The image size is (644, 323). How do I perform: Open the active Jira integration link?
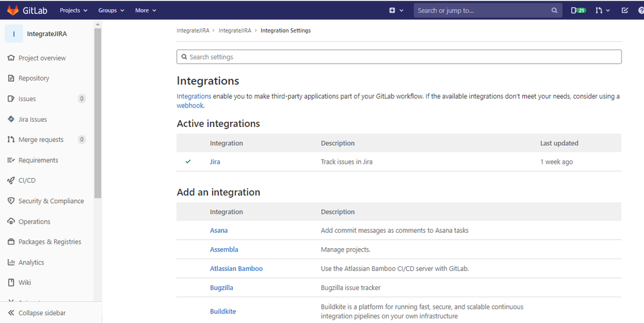pyautogui.click(x=215, y=162)
